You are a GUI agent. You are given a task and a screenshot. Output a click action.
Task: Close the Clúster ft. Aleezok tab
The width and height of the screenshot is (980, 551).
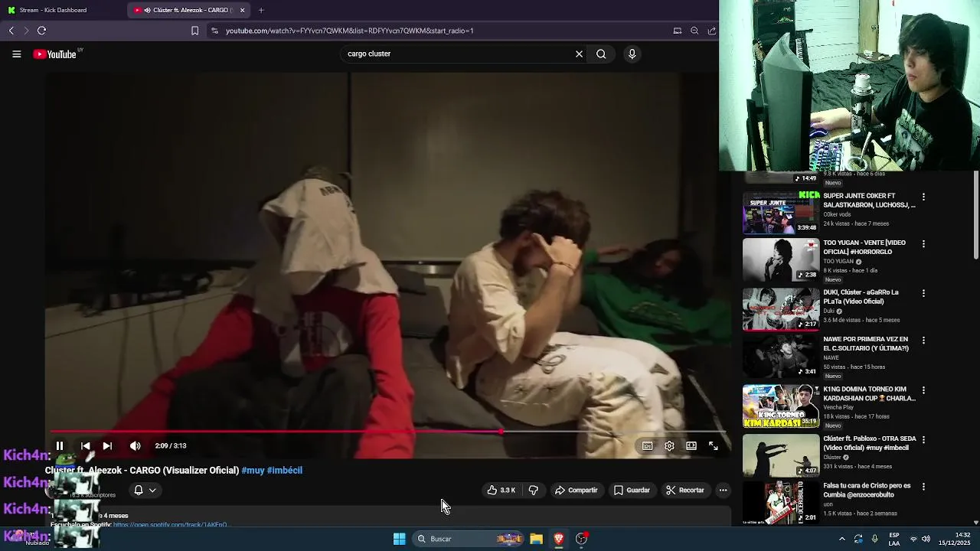coord(243,10)
